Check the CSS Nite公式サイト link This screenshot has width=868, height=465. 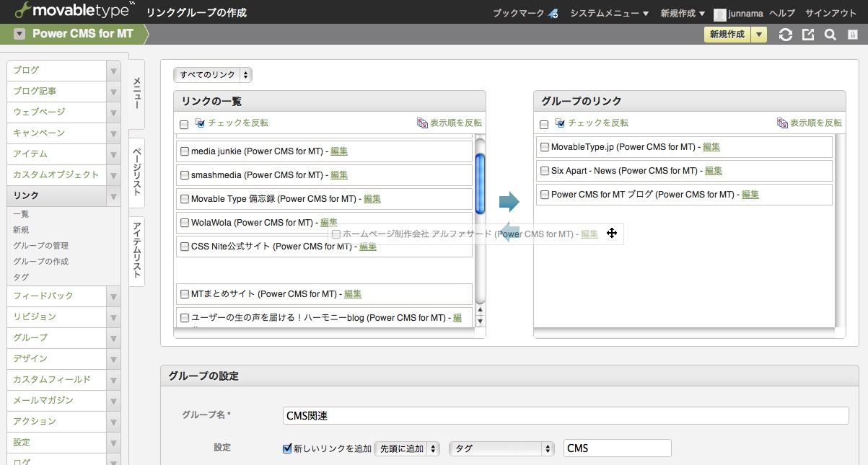tap(185, 247)
